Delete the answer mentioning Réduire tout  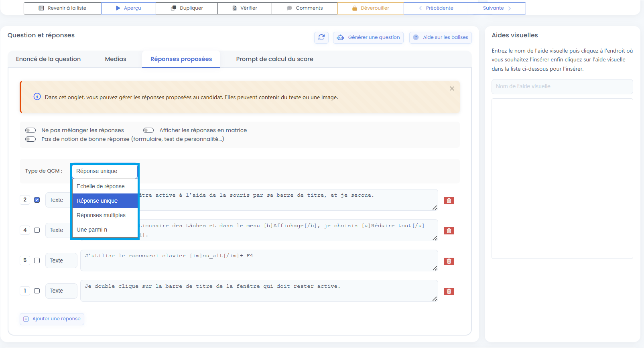[449, 231]
